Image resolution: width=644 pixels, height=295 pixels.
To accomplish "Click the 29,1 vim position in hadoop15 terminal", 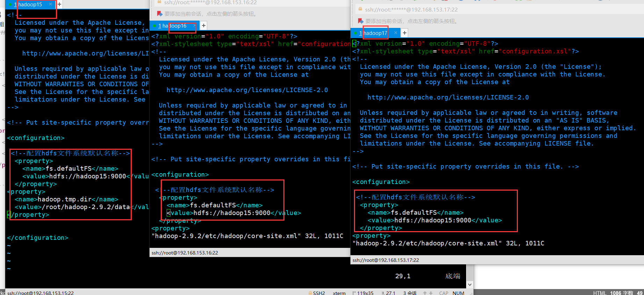I will coord(403,276).
